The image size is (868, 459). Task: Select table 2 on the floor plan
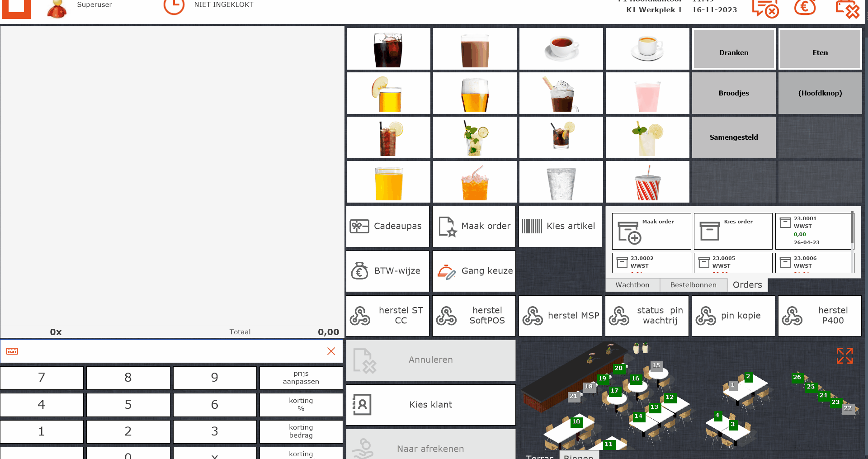point(748,377)
